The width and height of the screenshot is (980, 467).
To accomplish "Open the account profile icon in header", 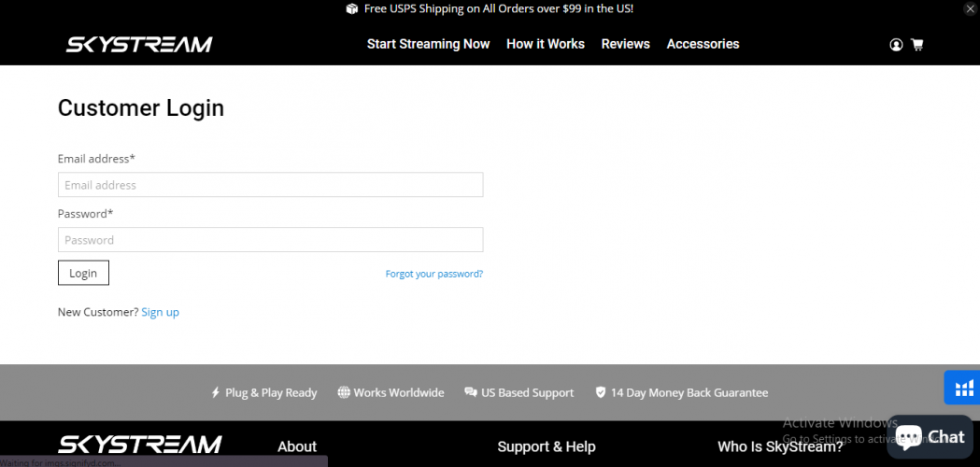I will pyautogui.click(x=896, y=45).
